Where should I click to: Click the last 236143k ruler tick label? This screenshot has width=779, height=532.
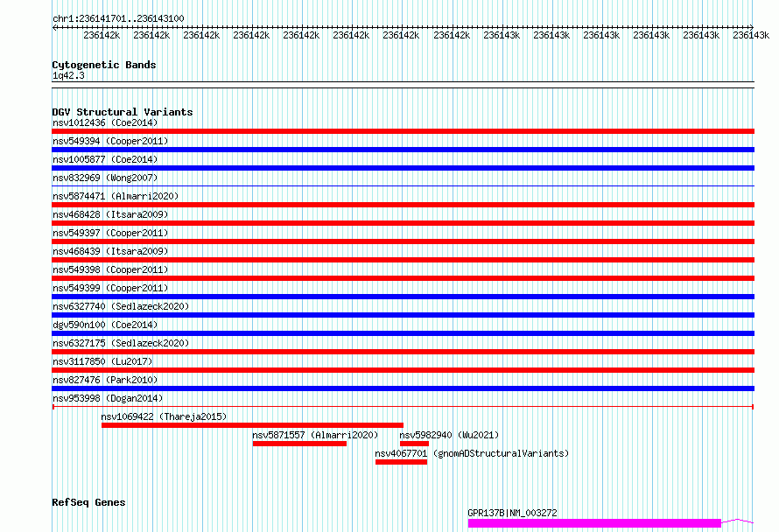pos(751,35)
